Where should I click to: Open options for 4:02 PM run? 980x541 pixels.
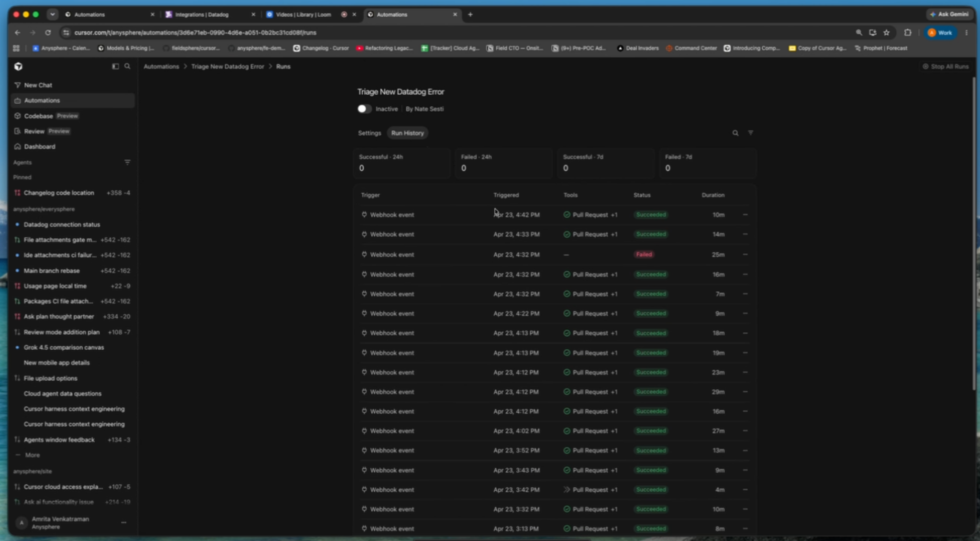click(745, 431)
